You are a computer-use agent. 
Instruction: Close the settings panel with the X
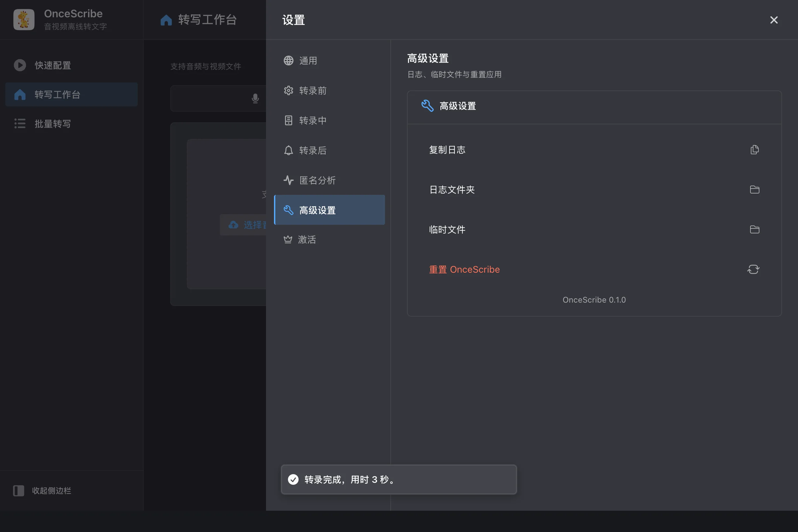(774, 20)
